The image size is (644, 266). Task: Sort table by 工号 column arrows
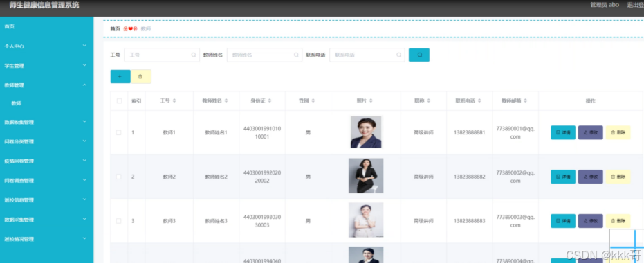click(174, 100)
